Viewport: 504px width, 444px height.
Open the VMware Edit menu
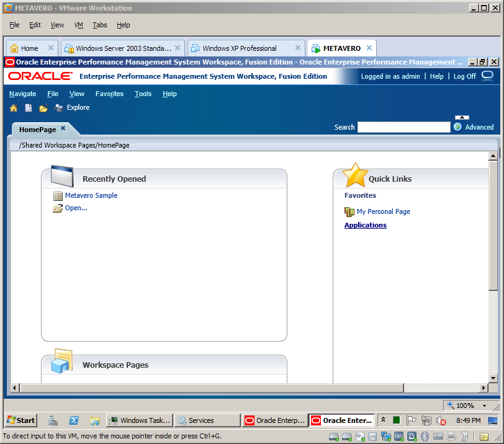(x=35, y=25)
